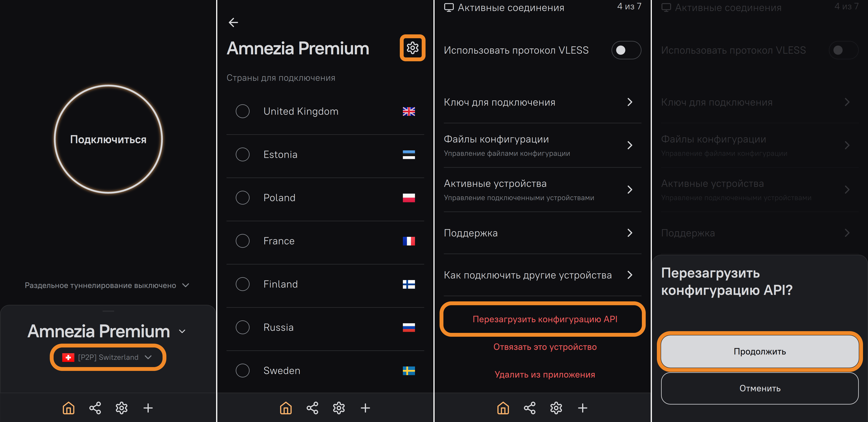The height and width of the screenshot is (422, 868).
Task: Select the United Kingdom radio button
Action: 243,111
